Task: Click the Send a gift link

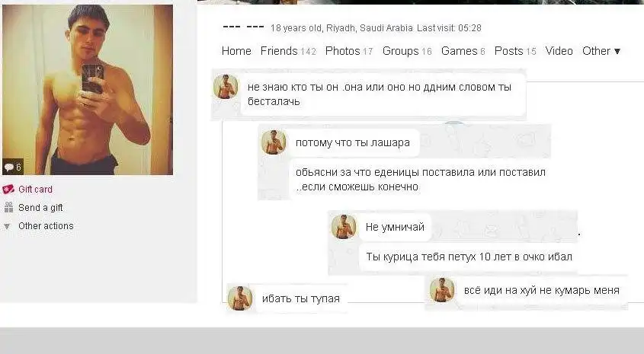Action: point(40,208)
